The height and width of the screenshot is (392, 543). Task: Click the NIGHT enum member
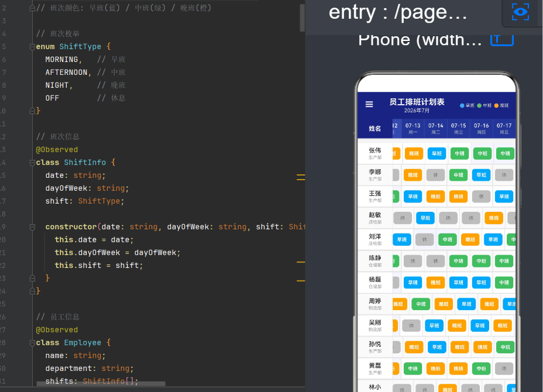[x=57, y=85]
